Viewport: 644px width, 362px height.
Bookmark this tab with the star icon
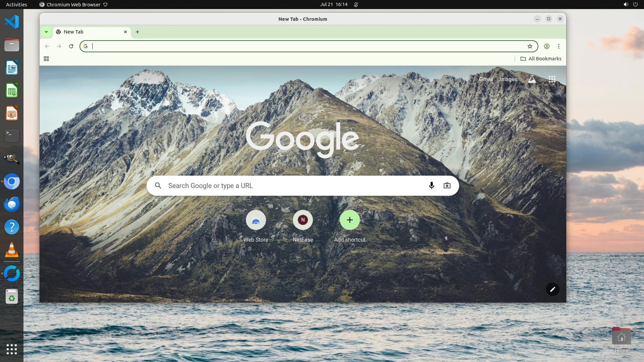click(530, 46)
